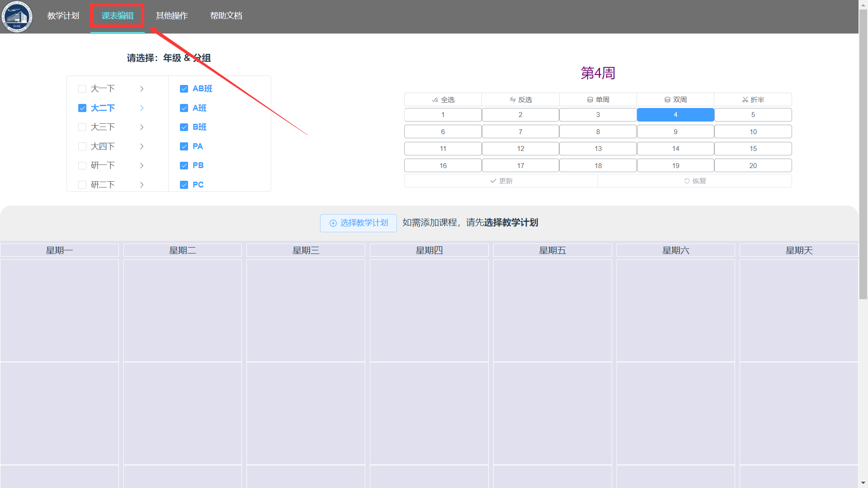The height and width of the screenshot is (488, 868).
Task: Click the 星期五 column header
Action: point(552,250)
